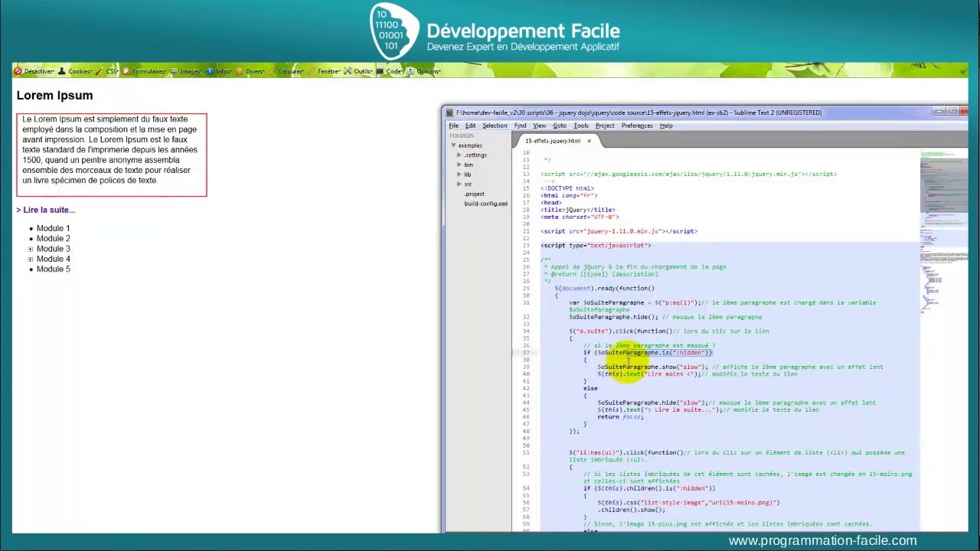The image size is (980, 551).
Task: Click the red-bordered Lorem Ipsum paragraph
Action: point(112,155)
